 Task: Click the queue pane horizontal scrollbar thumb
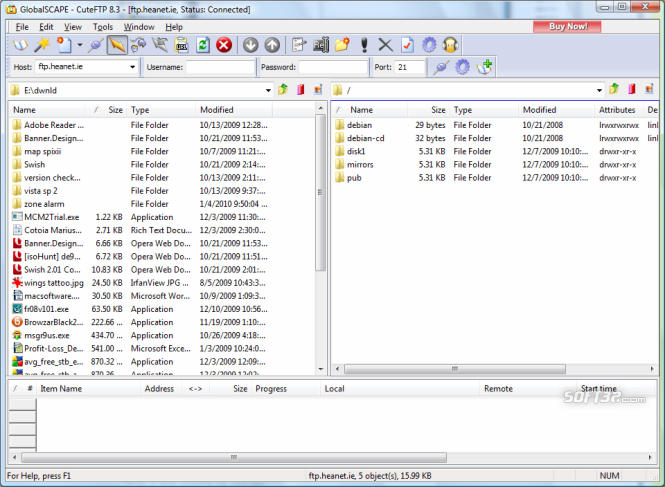(234, 457)
